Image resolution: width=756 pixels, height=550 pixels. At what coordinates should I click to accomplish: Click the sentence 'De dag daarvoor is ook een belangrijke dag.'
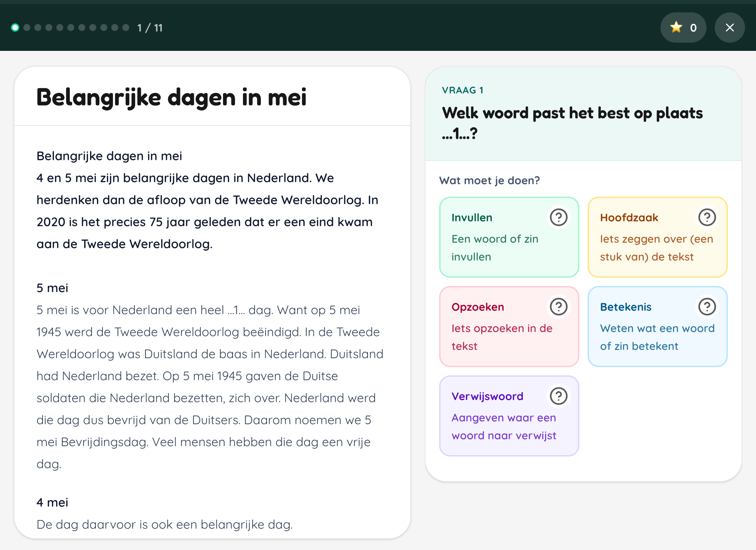[x=165, y=525]
